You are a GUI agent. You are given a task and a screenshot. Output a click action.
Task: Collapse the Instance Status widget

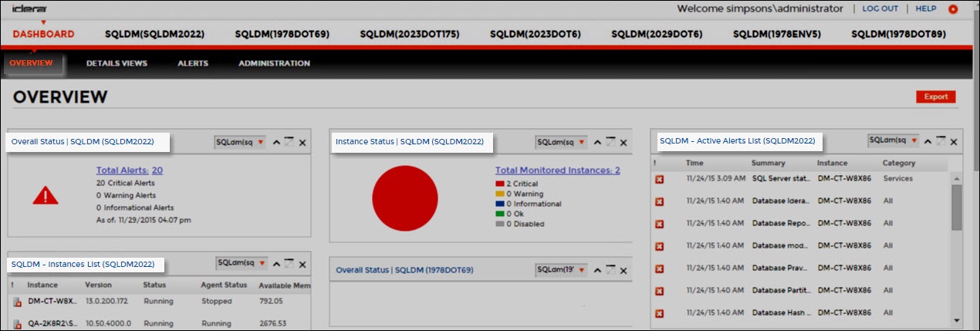[x=597, y=143]
